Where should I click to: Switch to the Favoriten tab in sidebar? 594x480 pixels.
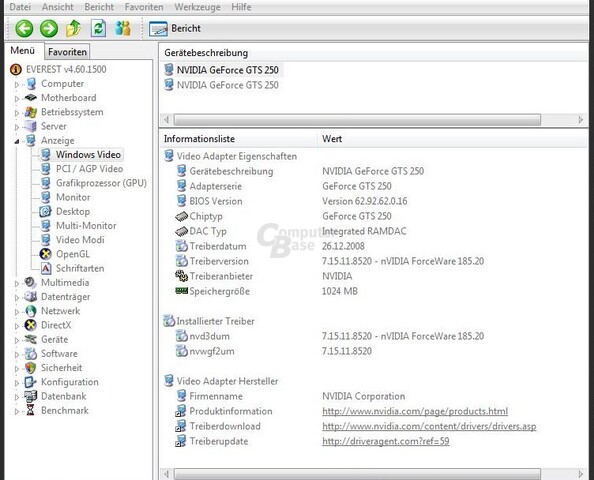[67, 52]
